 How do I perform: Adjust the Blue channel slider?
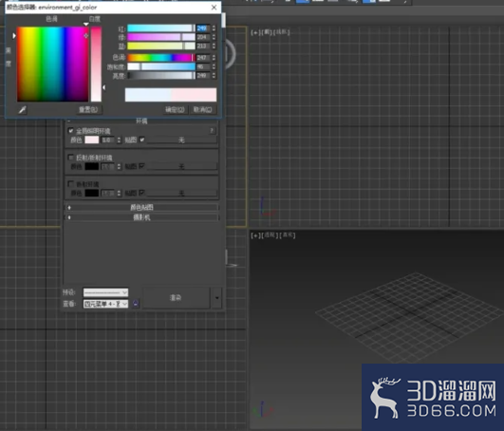click(x=161, y=46)
